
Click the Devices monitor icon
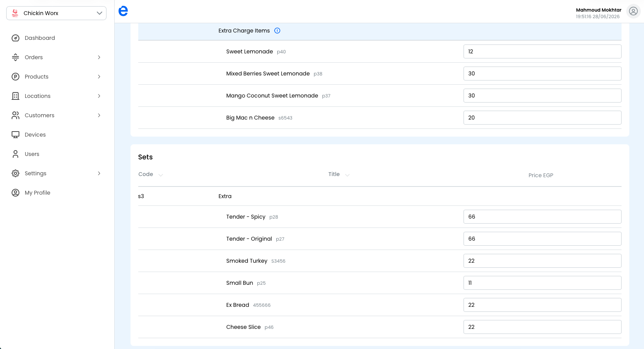click(15, 135)
